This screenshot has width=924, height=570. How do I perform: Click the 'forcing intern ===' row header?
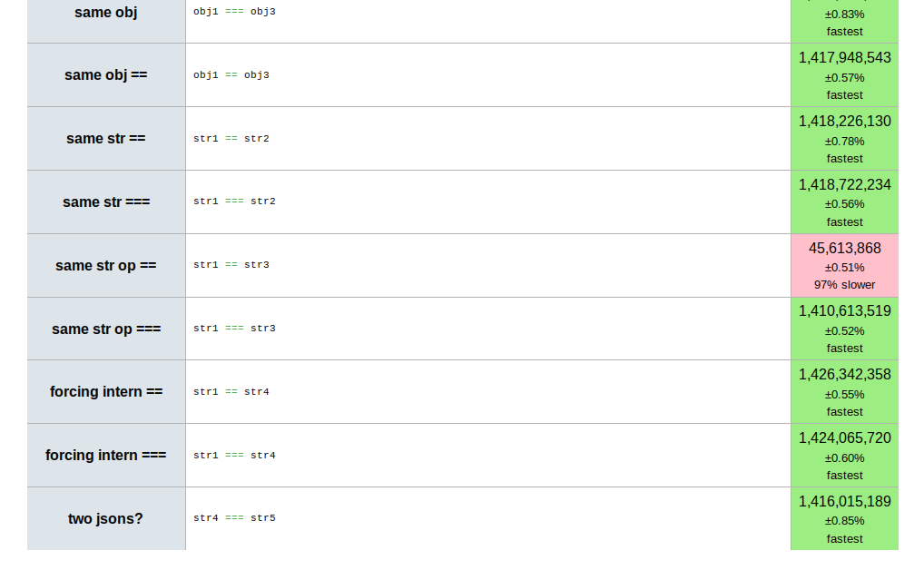point(106,455)
